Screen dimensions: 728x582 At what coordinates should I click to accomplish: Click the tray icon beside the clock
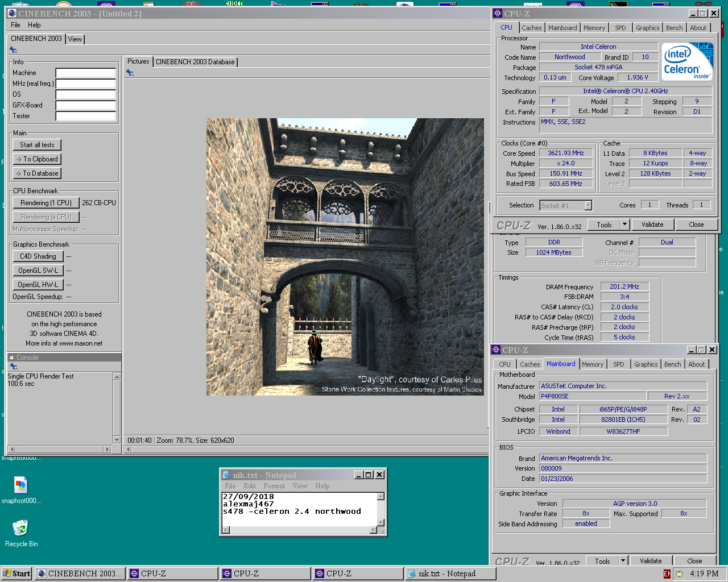click(679, 574)
